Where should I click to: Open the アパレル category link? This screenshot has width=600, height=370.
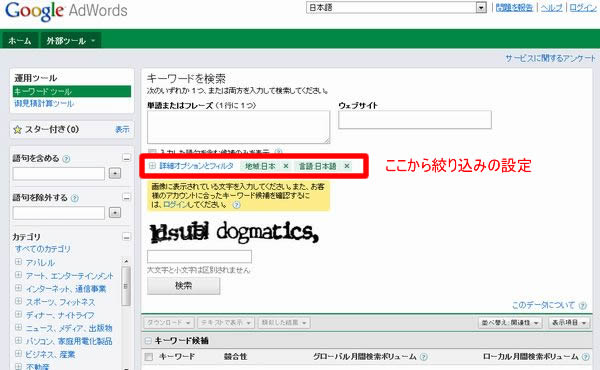[40, 263]
